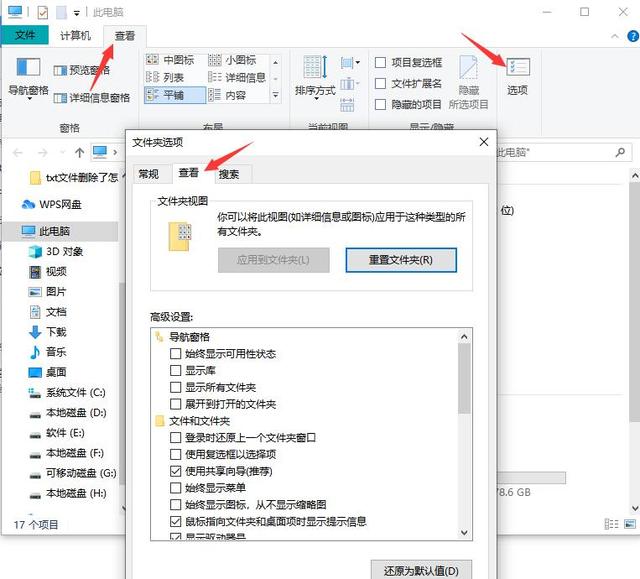Viewport: 640px width, 579px height.
Task: Open the Help question mark icon
Action: [x=633, y=36]
